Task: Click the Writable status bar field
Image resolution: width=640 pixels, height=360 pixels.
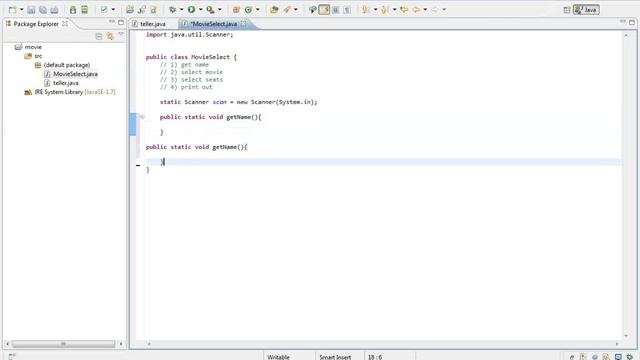Action: [x=278, y=357]
